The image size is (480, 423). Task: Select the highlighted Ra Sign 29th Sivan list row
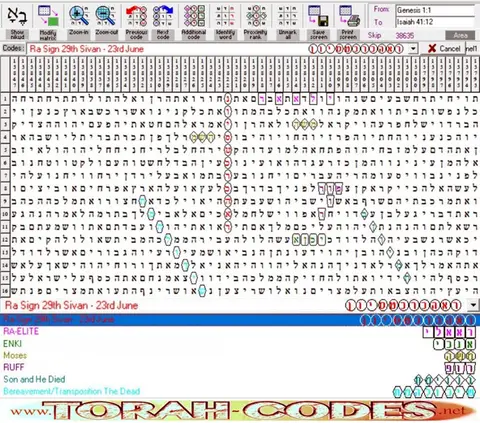pos(240,320)
